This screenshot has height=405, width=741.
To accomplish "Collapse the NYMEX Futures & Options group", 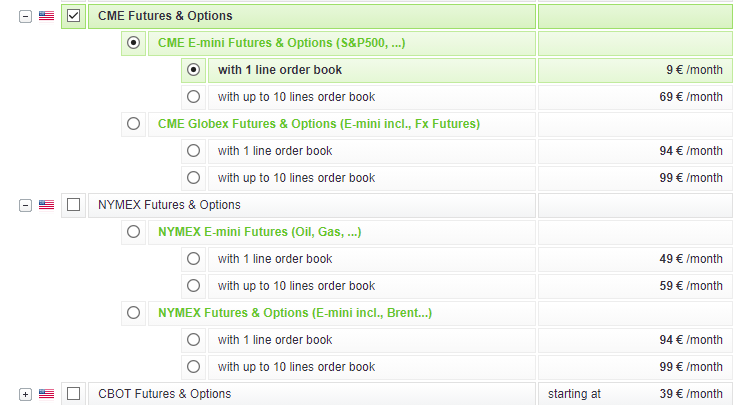I will click(25, 205).
